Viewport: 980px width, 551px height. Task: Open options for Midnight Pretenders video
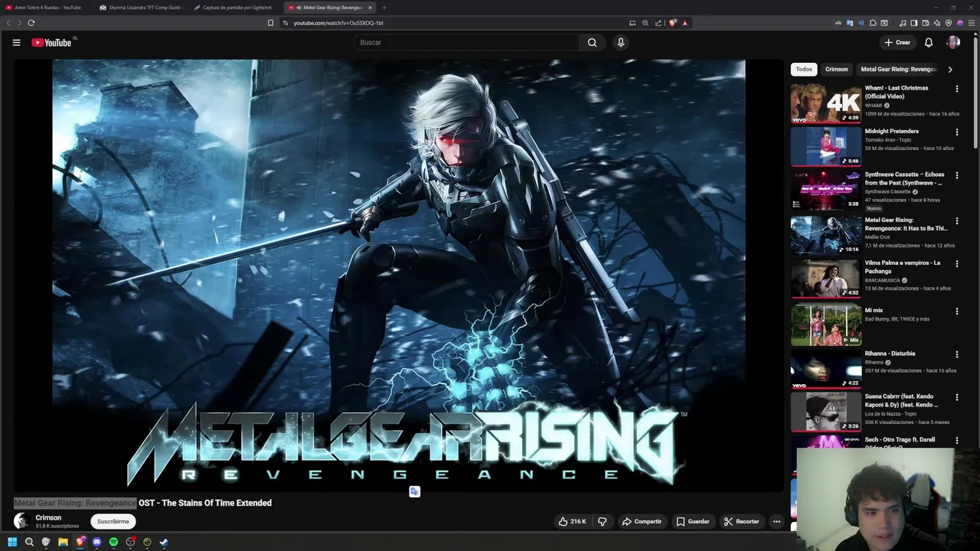point(956,132)
